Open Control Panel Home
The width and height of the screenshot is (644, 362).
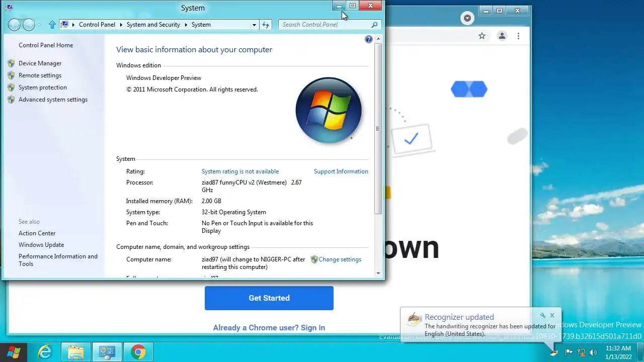[x=46, y=45]
